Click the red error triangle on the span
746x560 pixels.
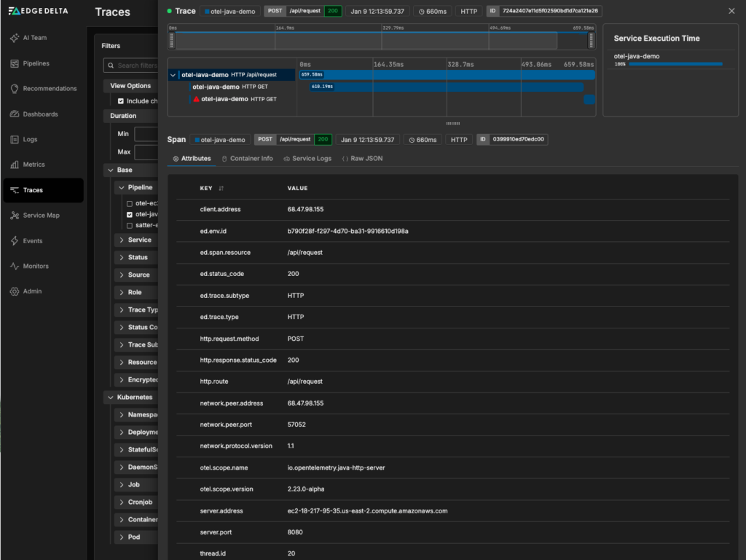(x=197, y=99)
